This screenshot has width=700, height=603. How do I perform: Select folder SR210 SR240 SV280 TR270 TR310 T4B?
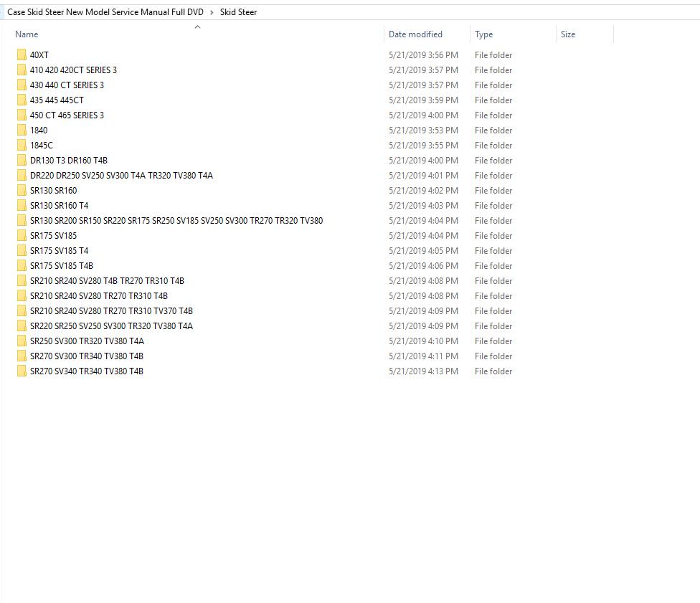(99, 296)
